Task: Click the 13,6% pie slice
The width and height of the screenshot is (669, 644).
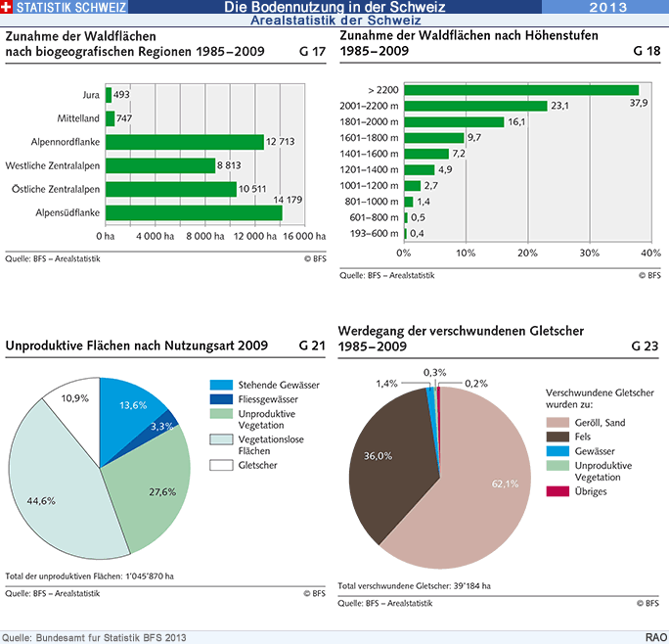Action: (x=128, y=414)
